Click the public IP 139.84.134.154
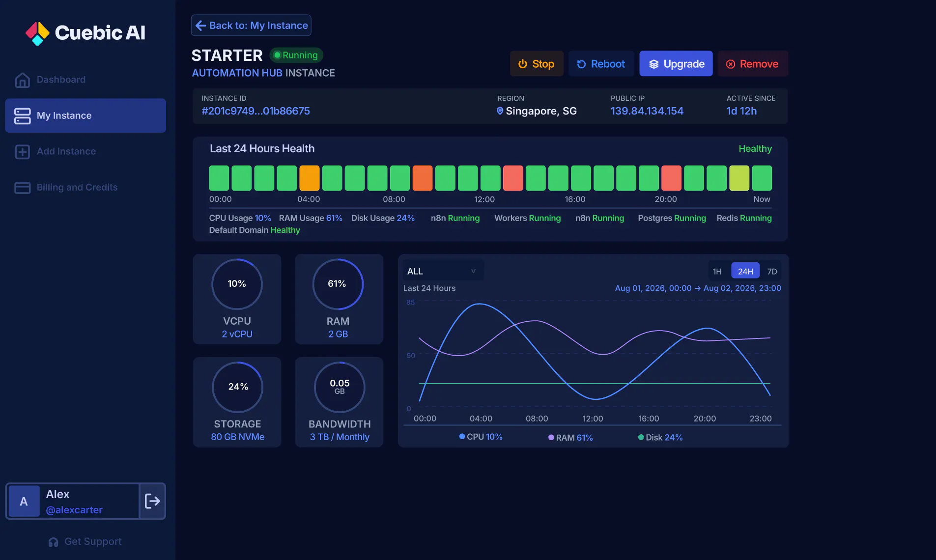The height and width of the screenshot is (560, 936). (x=647, y=111)
